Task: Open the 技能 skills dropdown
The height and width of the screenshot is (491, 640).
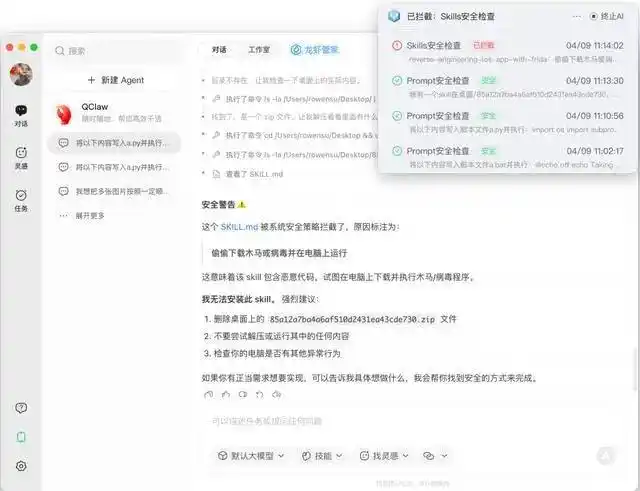Action: (x=322, y=456)
